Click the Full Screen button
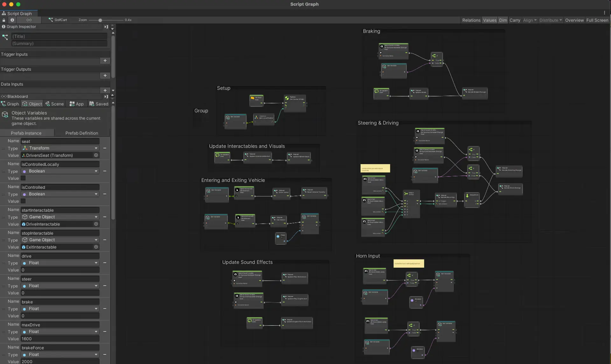This screenshot has width=611, height=364. (x=597, y=20)
